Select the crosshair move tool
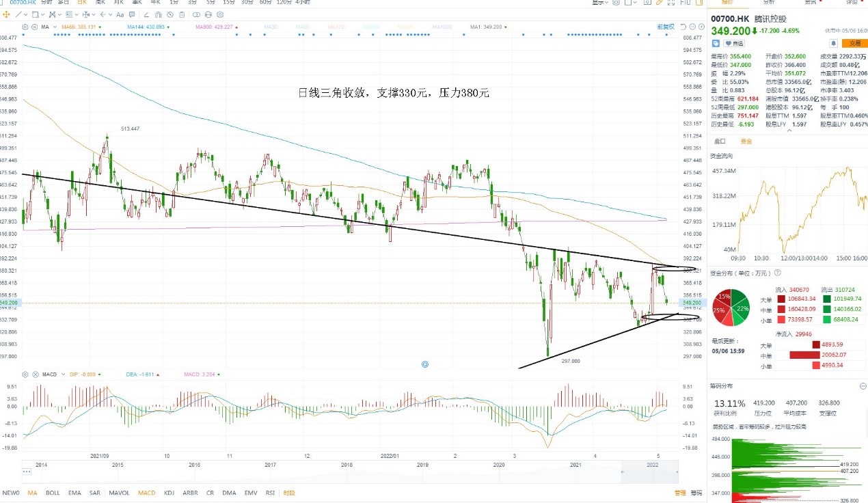Viewport: 868px width, 503px height. [6, 15]
